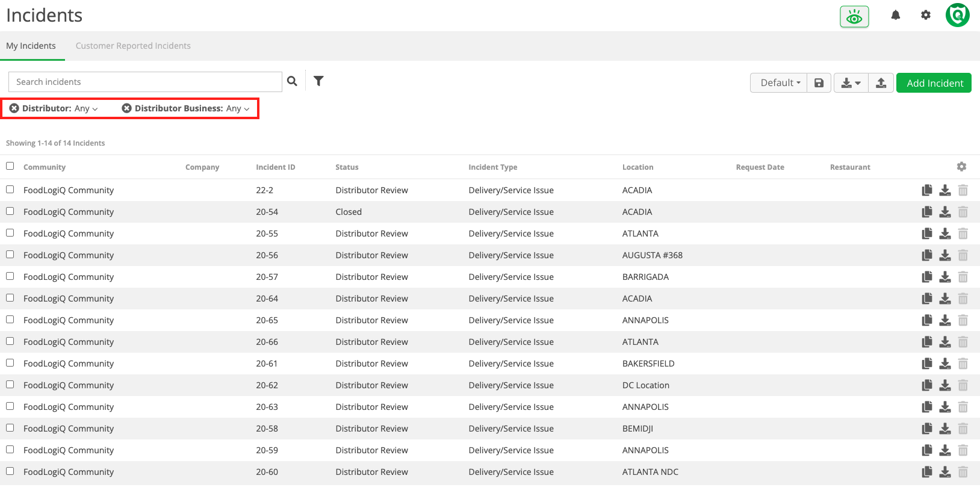Image resolution: width=980 pixels, height=499 pixels.
Task: Click the Add Incident button
Action: (934, 83)
